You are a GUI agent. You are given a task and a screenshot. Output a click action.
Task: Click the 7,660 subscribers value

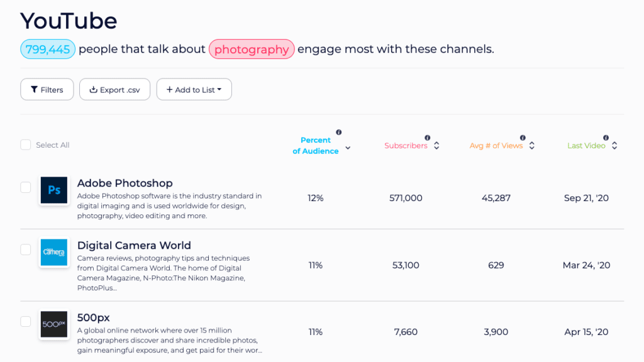[x=406, y=332]
